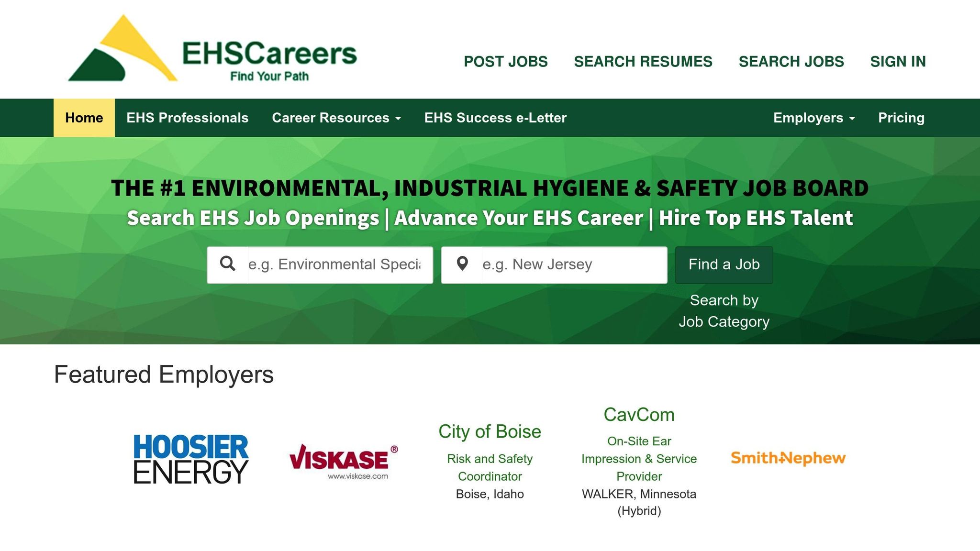Click the EHSCareers mountain logo
Screen dimensions: 980x551
tap(122, 50)
